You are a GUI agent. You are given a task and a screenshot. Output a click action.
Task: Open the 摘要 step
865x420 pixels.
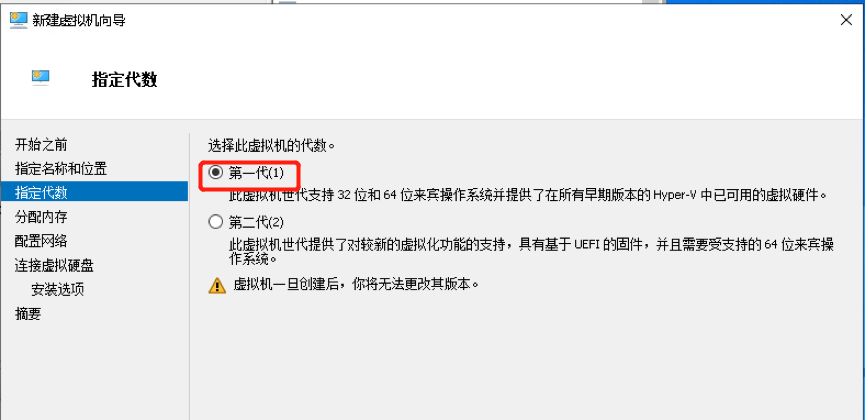[x=28, y=314]
